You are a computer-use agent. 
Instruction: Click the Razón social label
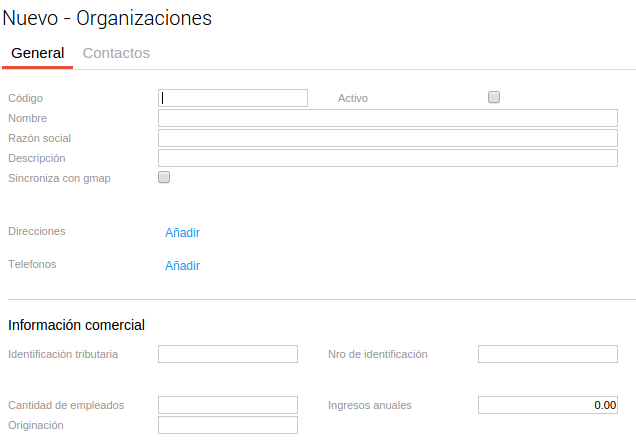tap(39, 138)
